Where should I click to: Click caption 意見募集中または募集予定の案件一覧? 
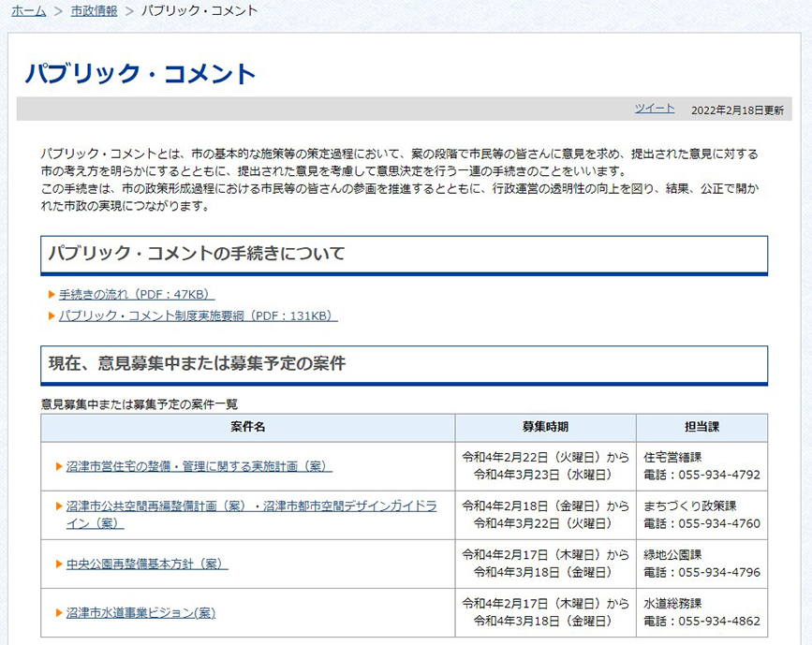coord(140,404)
